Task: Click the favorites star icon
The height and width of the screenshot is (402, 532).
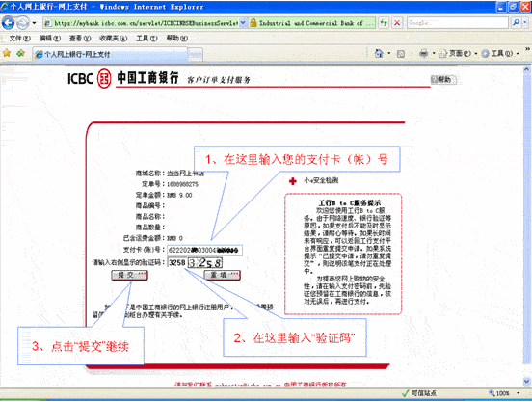Action: click(7, 53)
